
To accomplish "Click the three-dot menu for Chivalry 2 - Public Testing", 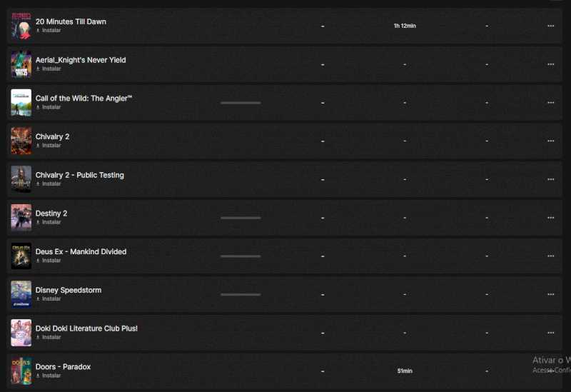I will point(550,179).
